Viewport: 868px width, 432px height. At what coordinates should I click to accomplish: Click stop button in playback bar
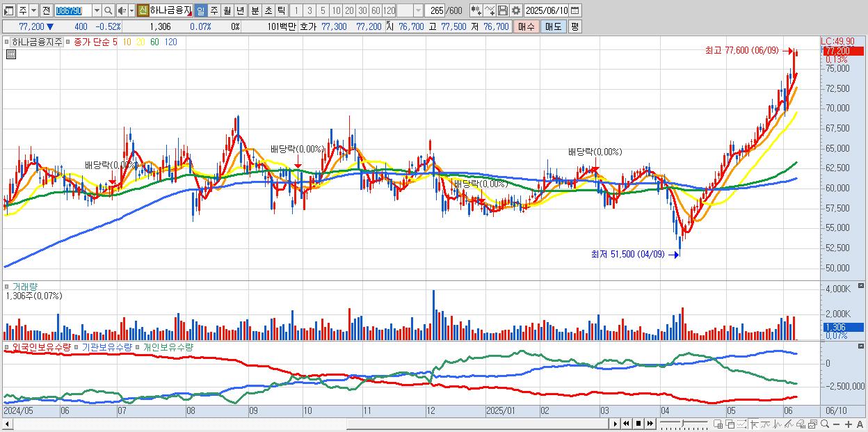click(x=638, y=424)
